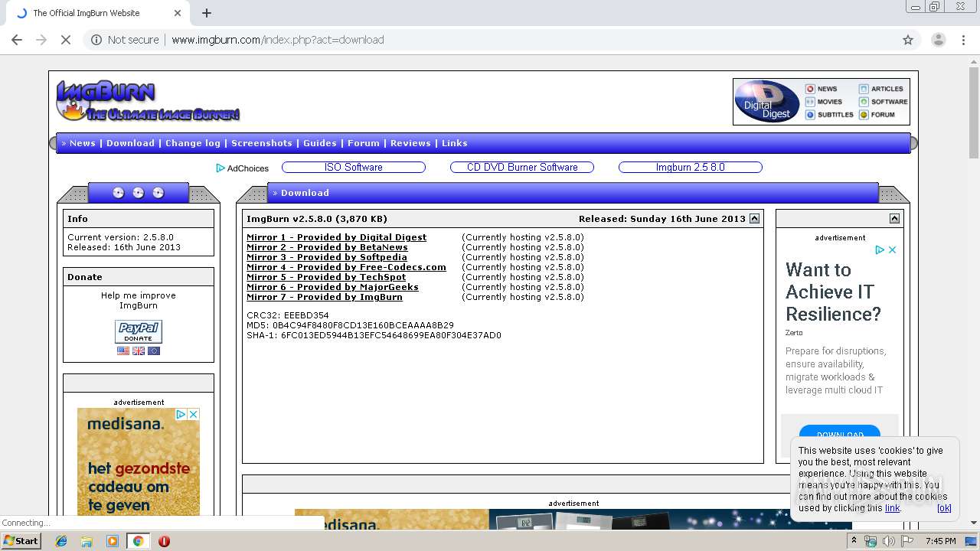Click the PayPal Donate button
This screenshot has height=551, width=980.
[139, 331]
